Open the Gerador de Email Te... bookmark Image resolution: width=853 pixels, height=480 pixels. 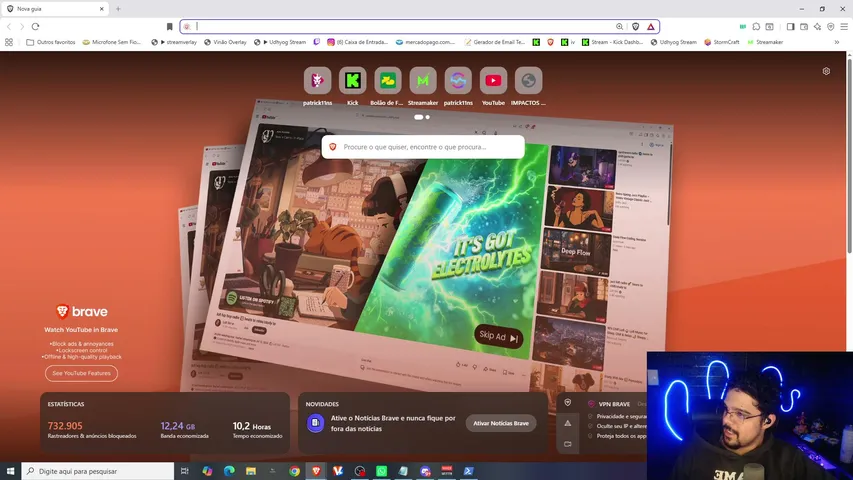[495, 42]
